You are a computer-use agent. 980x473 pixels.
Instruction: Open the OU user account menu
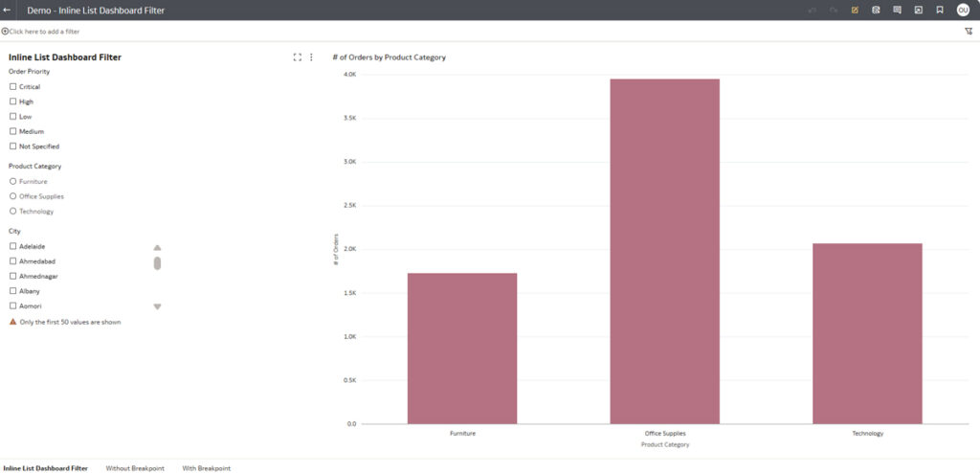click(963, 10)
